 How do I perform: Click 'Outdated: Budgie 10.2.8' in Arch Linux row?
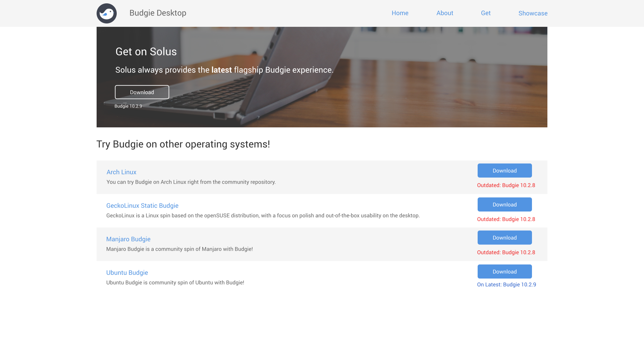click(x=506, y=185)
